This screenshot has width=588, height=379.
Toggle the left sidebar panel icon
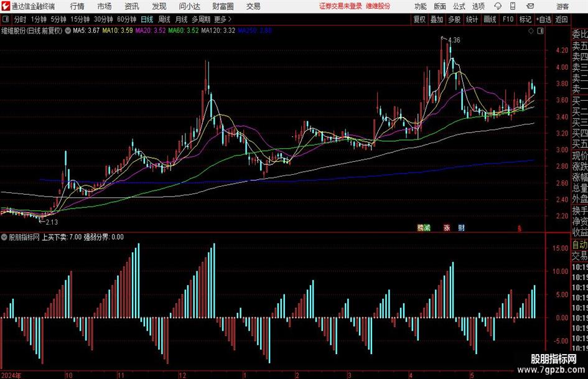click(x=6, y=19)
